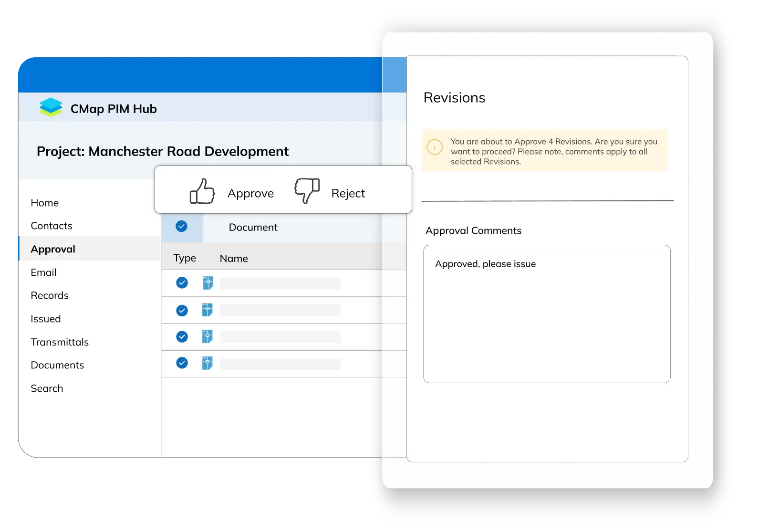Click the second row's drawing file icon
The height and width of the screenshot is (532, 779).
click(x=208, y=310)
